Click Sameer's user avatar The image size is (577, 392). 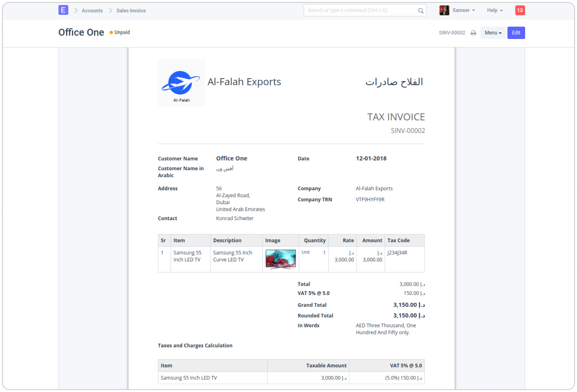(x=444, y=10)
